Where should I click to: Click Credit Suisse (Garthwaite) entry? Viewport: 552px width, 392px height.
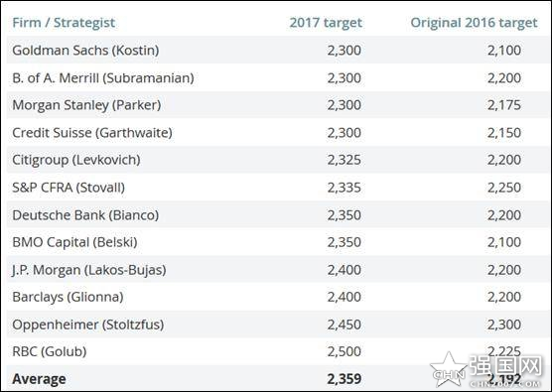click(92, 133)
